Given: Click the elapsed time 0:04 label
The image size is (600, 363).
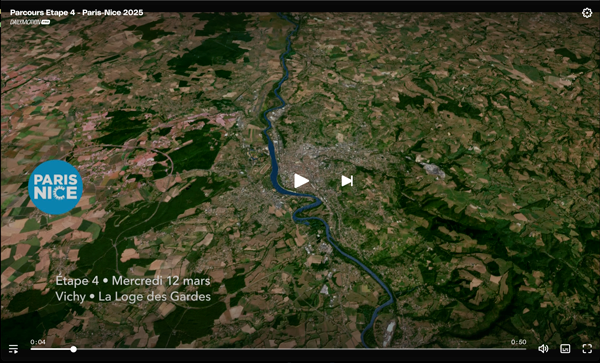Looking at the screenshot, I should [38, 342].
